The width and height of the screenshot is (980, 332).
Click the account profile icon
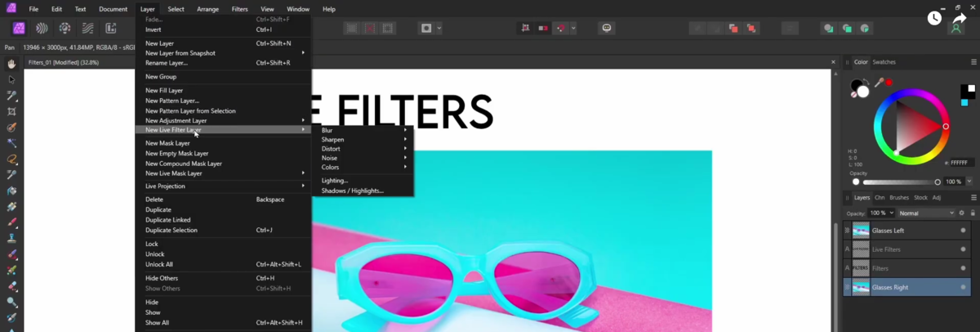point(955,29)
